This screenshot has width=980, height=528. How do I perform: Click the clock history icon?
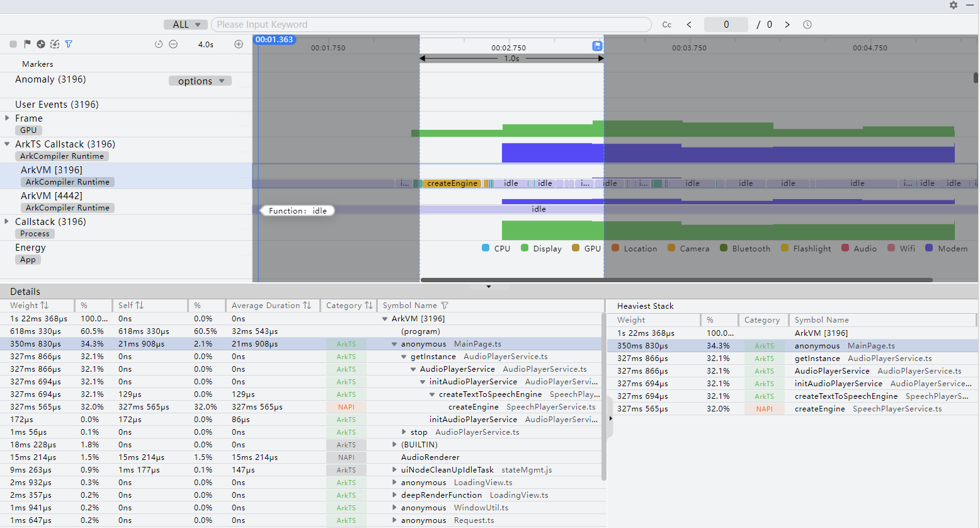[807, 25]
